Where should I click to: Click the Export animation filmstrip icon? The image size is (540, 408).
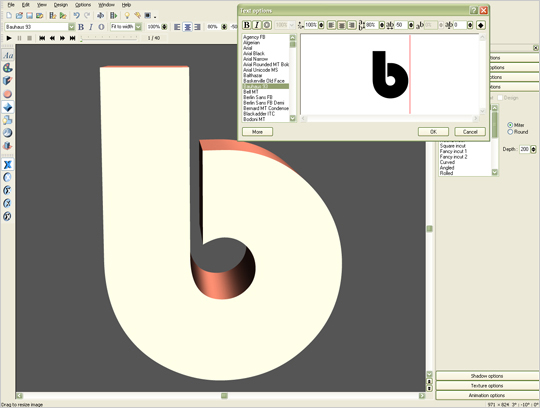pyautogui.click(x=113, y=15)
